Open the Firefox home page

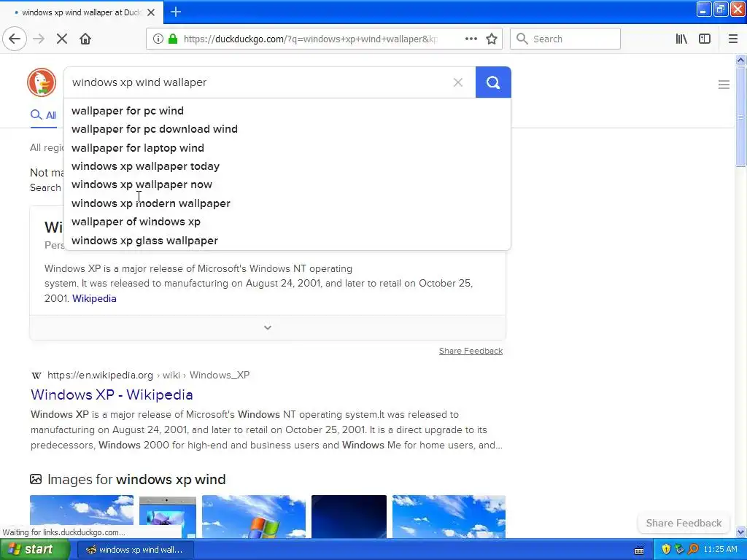85,39
